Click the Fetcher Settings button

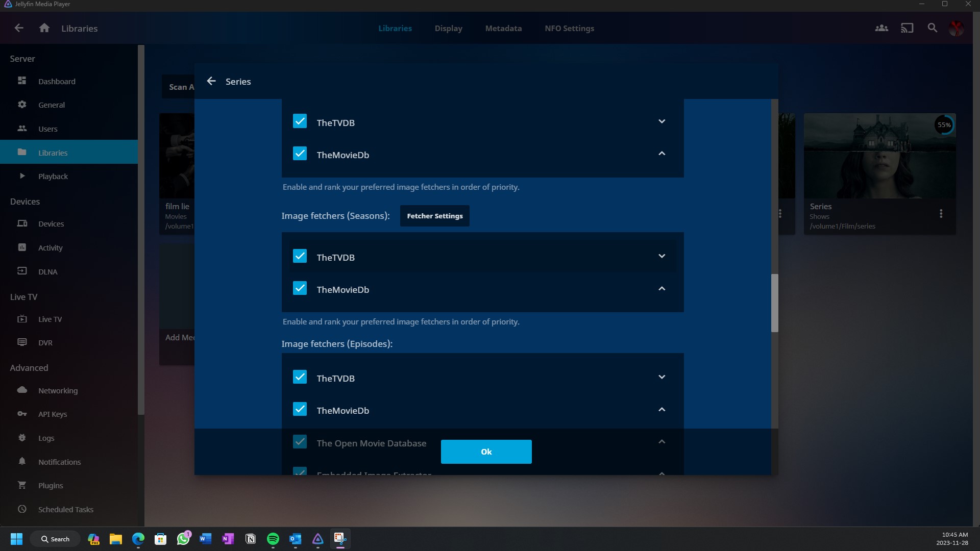(435, 216)
